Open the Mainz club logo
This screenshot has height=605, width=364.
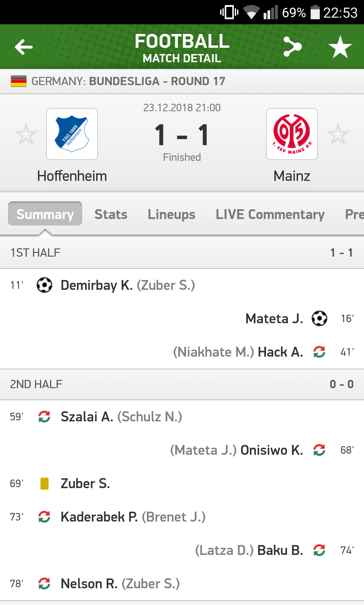point(292,134)
